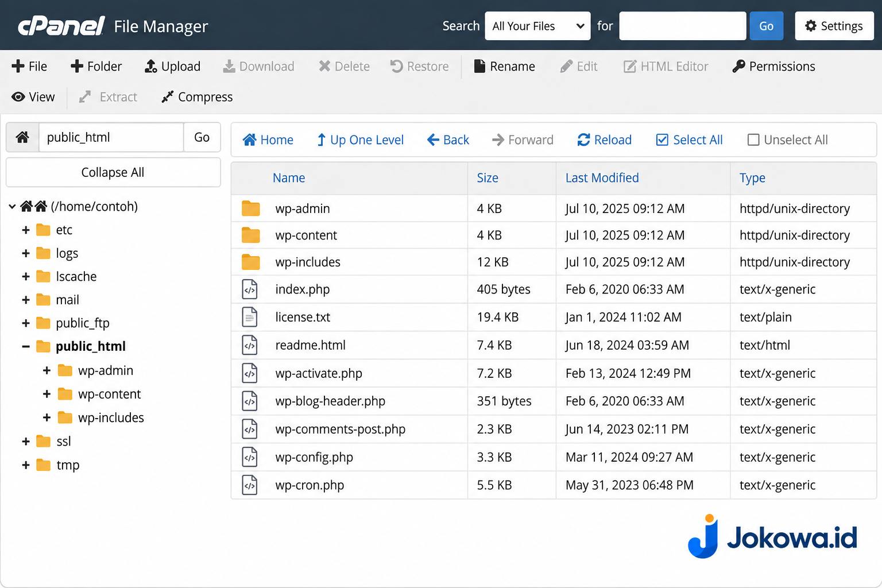The height and width of the screenshot is (588, 882).
Task: Click wp-includes folder icon in file list
Action: pos(251,262)
